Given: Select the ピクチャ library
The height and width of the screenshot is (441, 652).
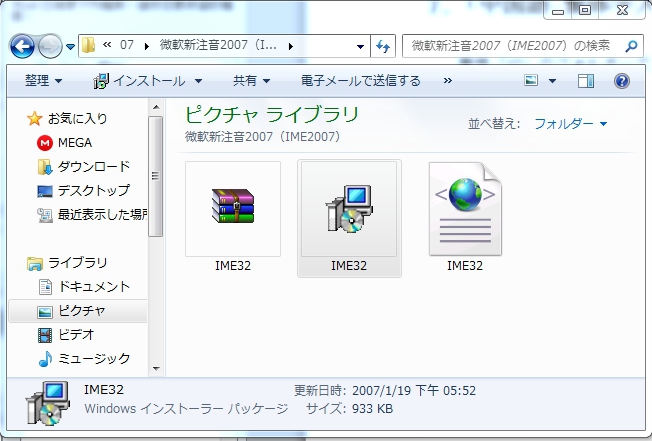Looking at the screenshot, I should point(78,311).
